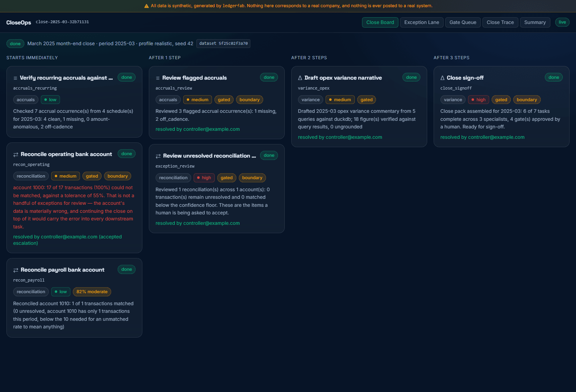Image resolution: width=576 pixels, height=392 pixels.
Task: Click the warning triangle icon in the synthetic data banner
Action: tap(146, 6)
